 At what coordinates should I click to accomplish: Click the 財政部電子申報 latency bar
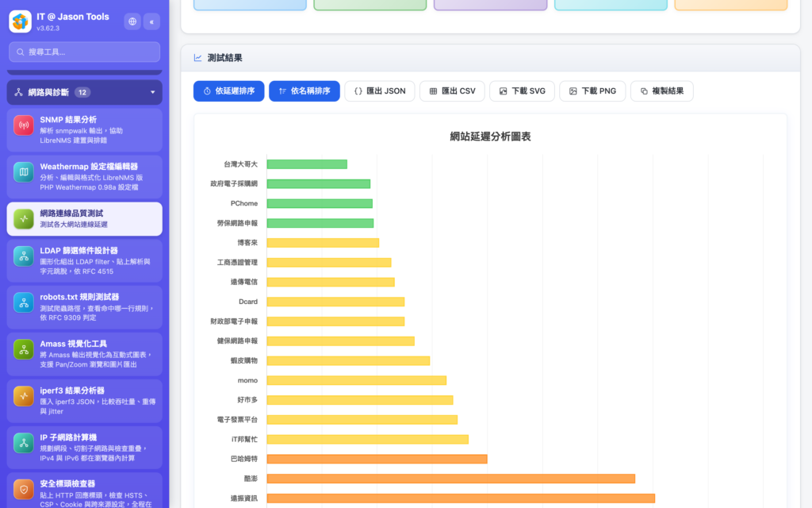[x=335, y=321]
